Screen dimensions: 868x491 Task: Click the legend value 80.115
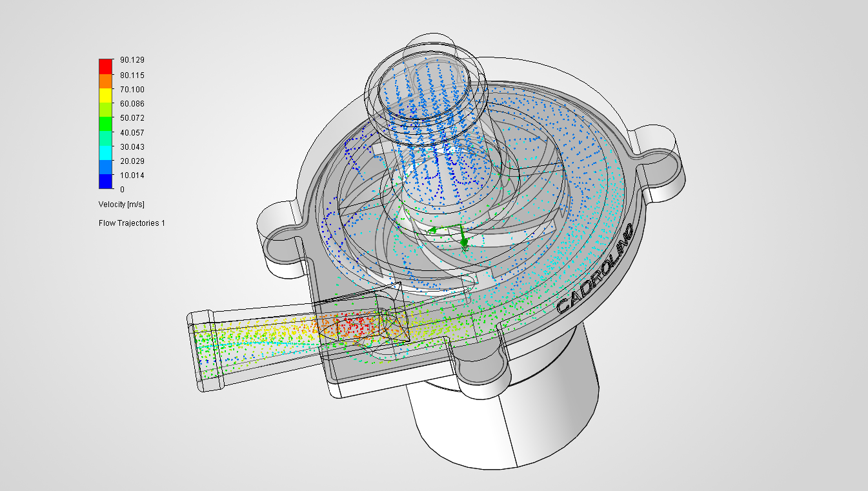[x=132, y=75]
